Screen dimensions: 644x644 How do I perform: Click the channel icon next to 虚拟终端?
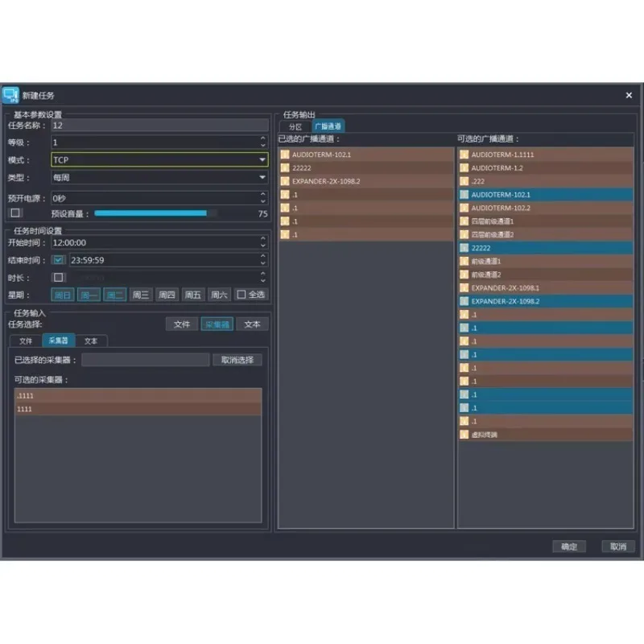coord(464,434)
